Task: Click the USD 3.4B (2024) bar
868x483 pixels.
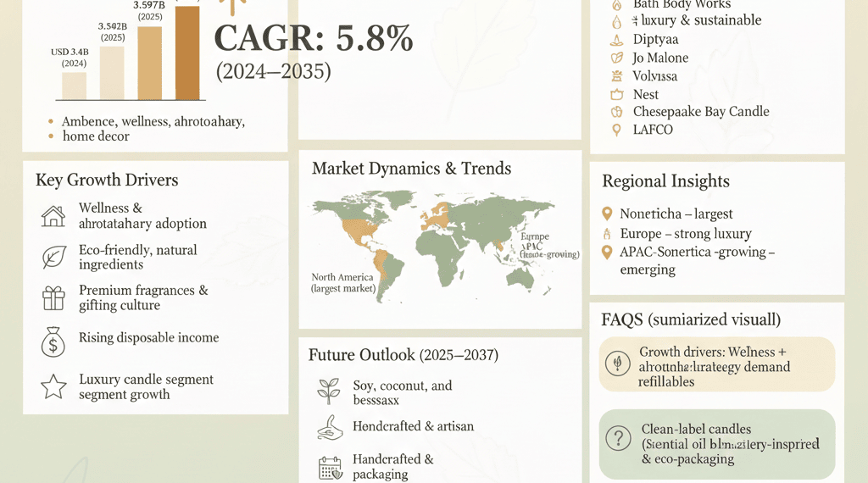Action: (74, 86)
